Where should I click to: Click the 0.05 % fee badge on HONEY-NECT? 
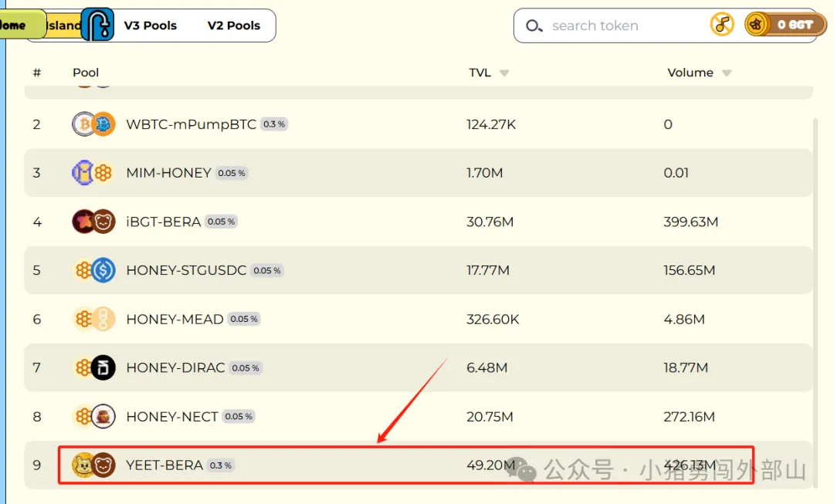[239, 416]
